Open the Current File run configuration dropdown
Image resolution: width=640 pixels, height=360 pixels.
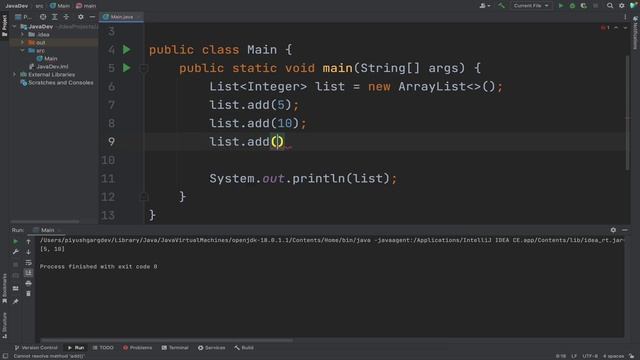click(x=531, y=6)
